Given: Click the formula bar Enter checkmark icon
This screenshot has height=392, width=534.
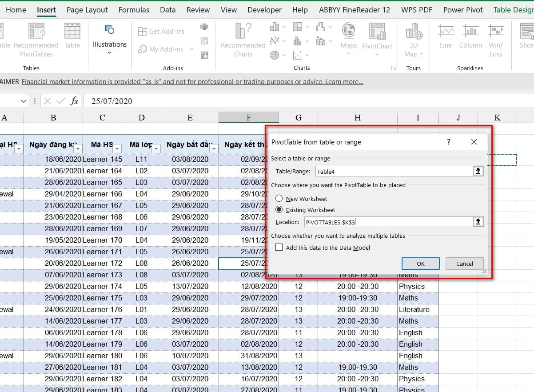Looking at the screenshot, I should [61, 101].
